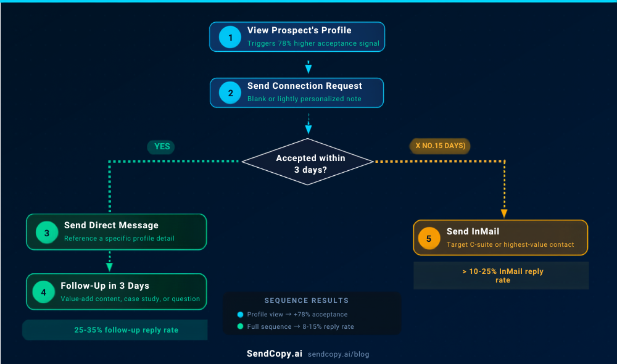This screenshot has width=617, height=364.
Task: Select the View Prospect's Profile heading
Action: 299,30
